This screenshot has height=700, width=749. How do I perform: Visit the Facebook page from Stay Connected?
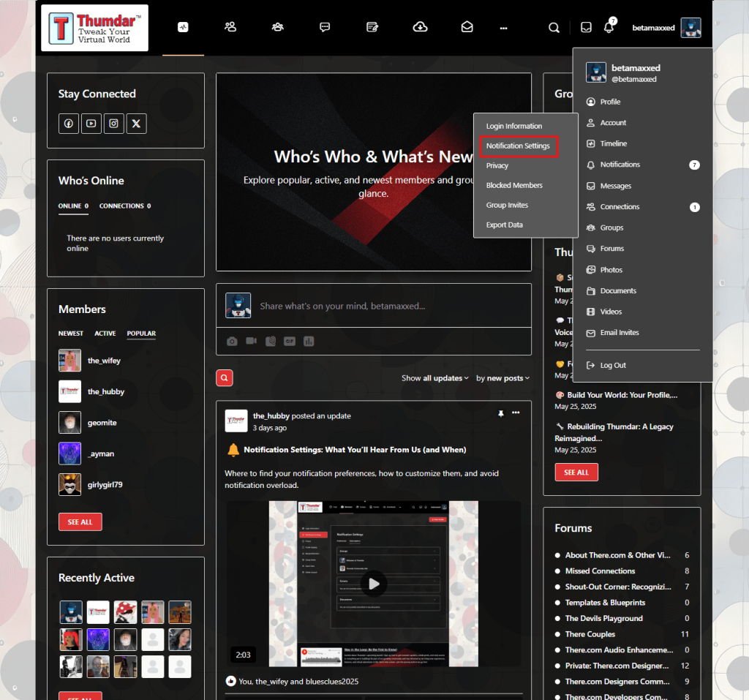click(69, 124)
